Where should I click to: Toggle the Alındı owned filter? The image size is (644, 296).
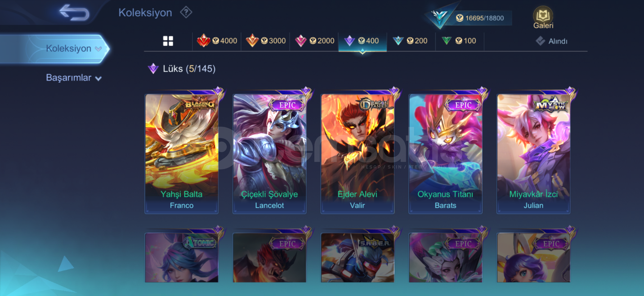tap(552, 41)
